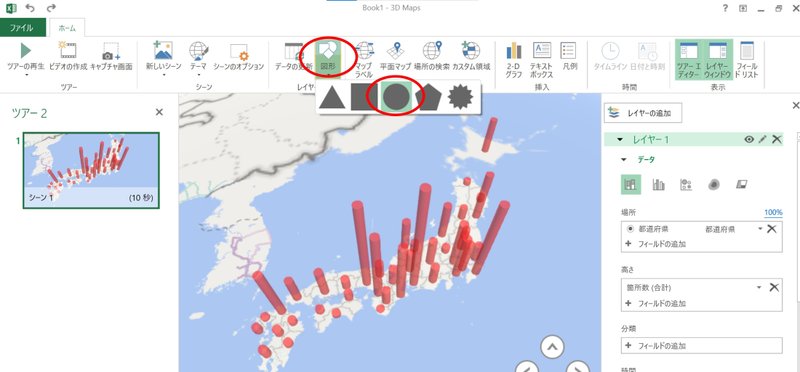Open 都道府県 geography type dropdown

tap(760, 229)
